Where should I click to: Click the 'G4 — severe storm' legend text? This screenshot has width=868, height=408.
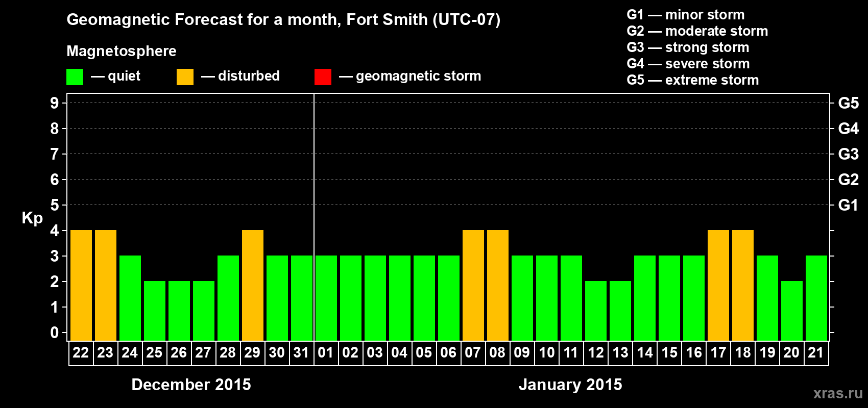pos(688,64)
